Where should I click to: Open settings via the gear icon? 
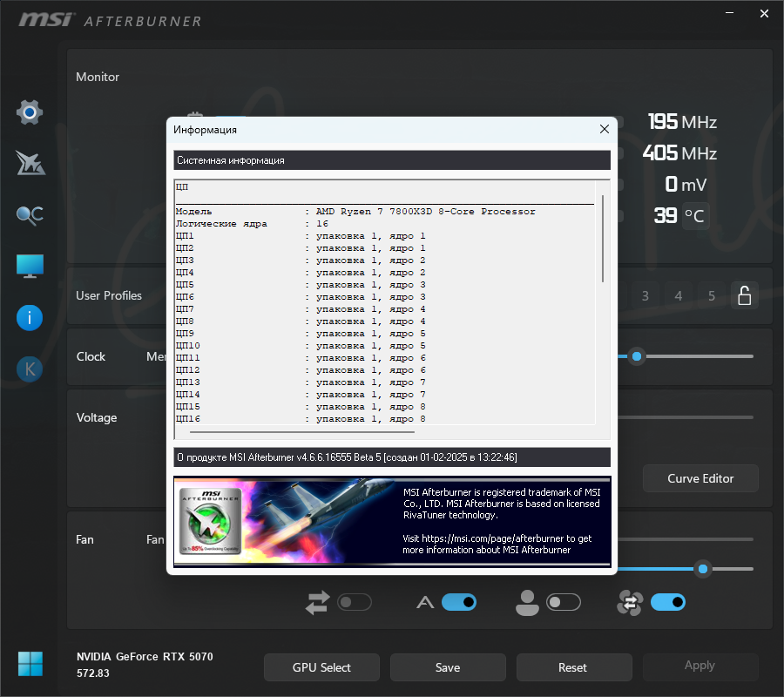(x=30, y=112)
